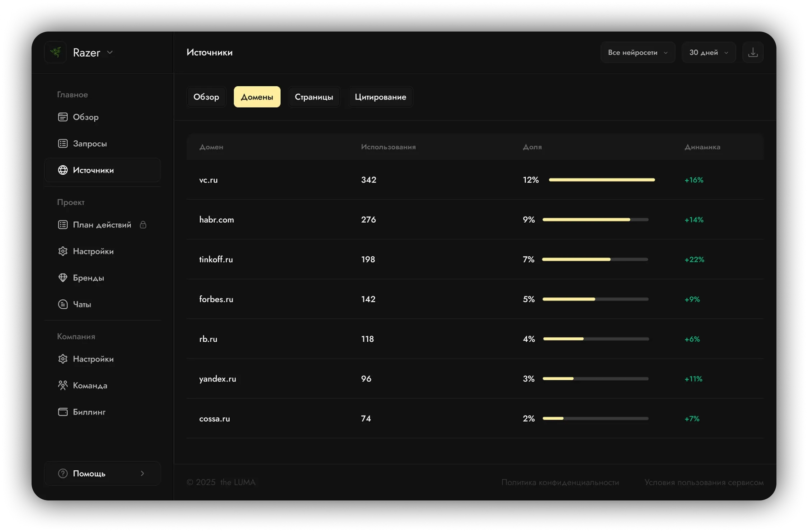Click the tinkoff.ru share progress bar
Image resolution: width=808 pixels, height=532 pixels.
point(596,260)
